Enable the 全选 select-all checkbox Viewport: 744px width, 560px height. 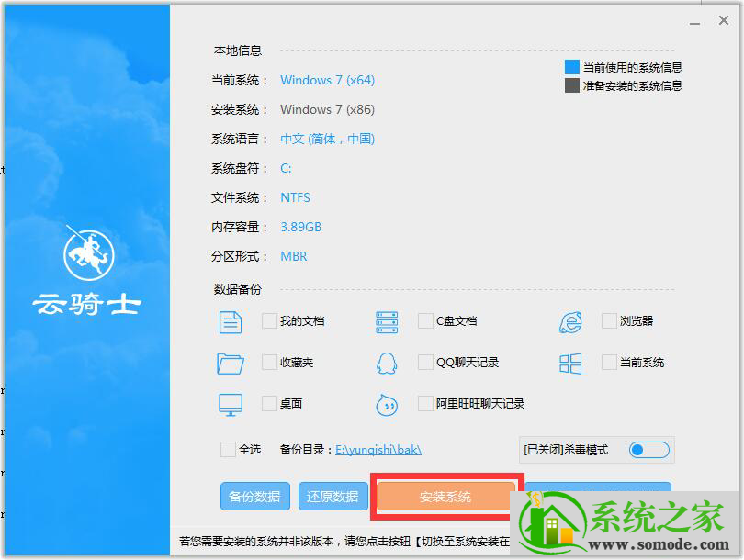[x=228, y=450]
